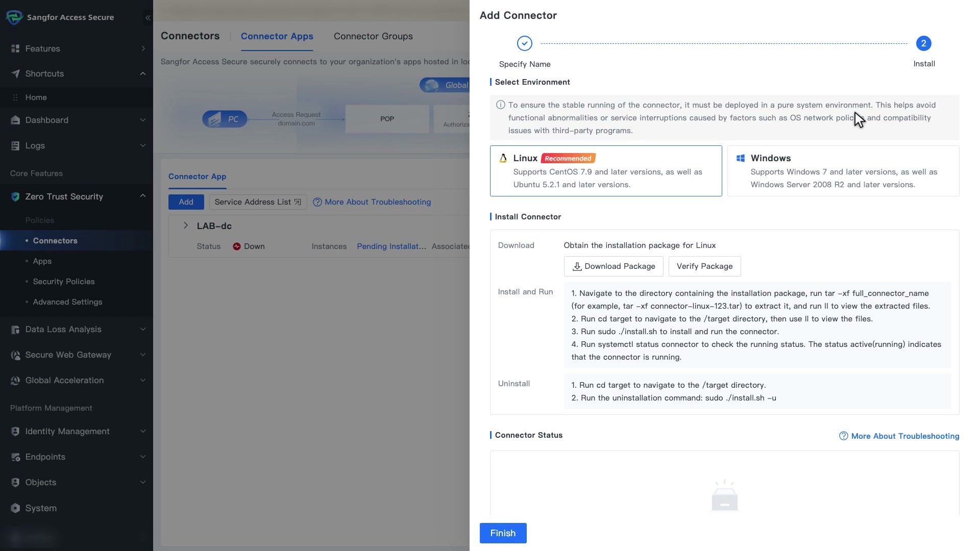Open Home under Shortcuts

coord(77,97)
